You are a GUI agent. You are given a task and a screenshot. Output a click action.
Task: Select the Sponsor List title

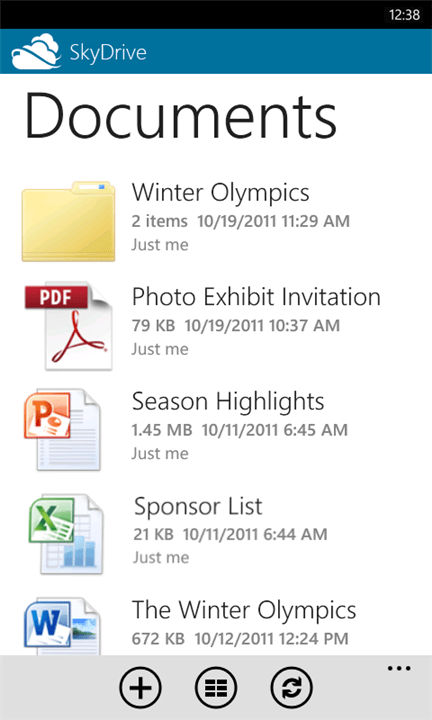198,506
